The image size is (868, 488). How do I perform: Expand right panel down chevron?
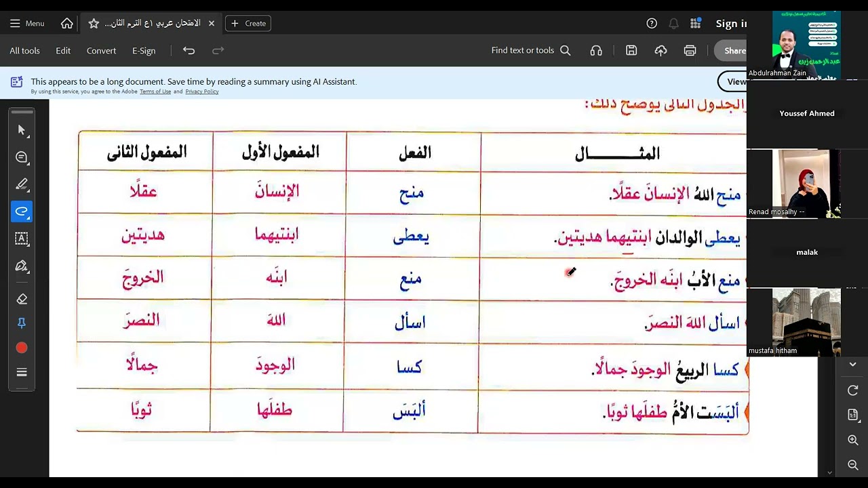[x=852, y=365]
